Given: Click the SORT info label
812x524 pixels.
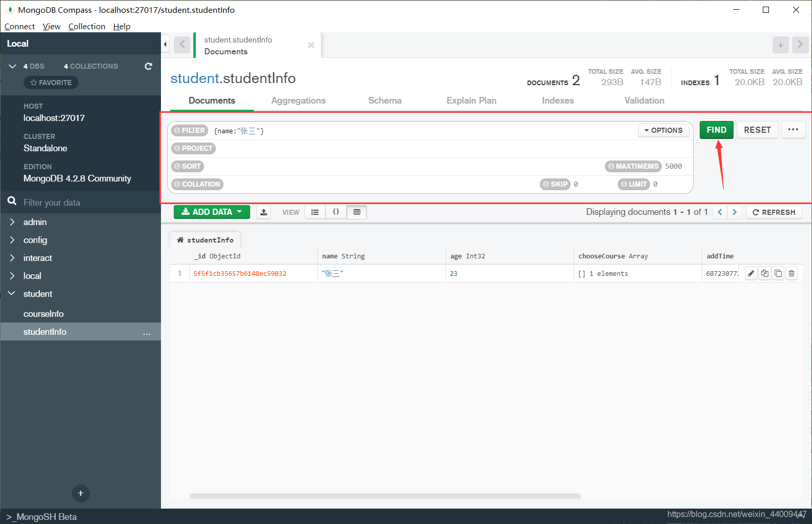Looking at the screenshot, I should click(x=188, y=166).
